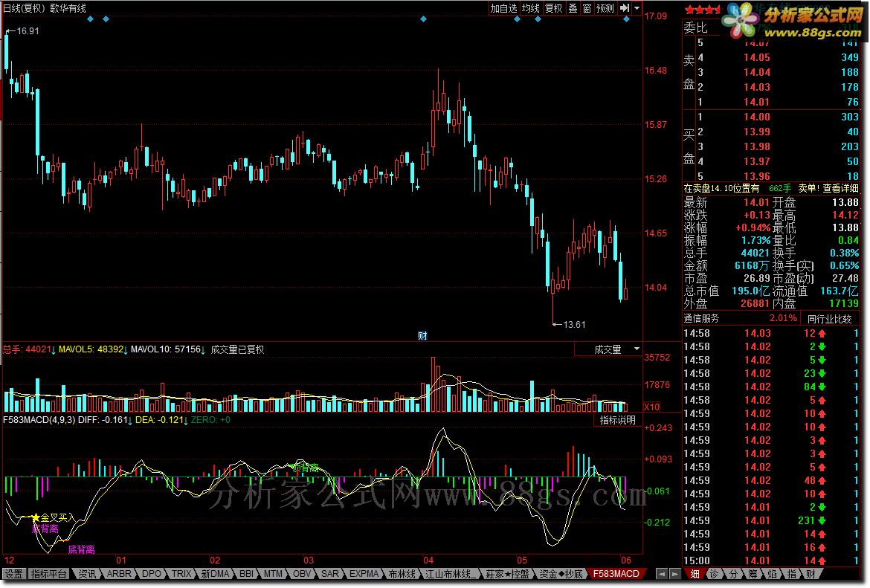Select the 布林线 indicator tab
870x588 pixels.
(401, 574)
